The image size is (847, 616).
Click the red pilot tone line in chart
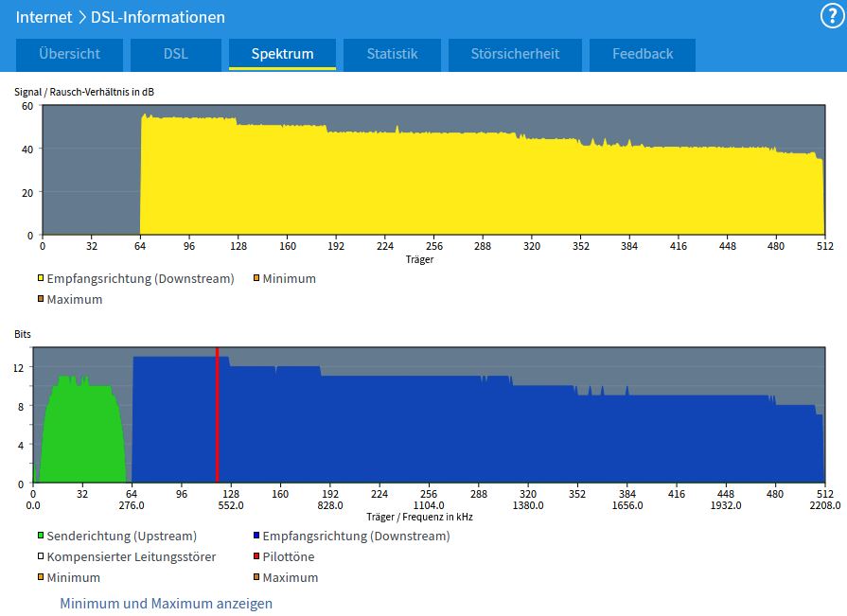click(217, 414)
